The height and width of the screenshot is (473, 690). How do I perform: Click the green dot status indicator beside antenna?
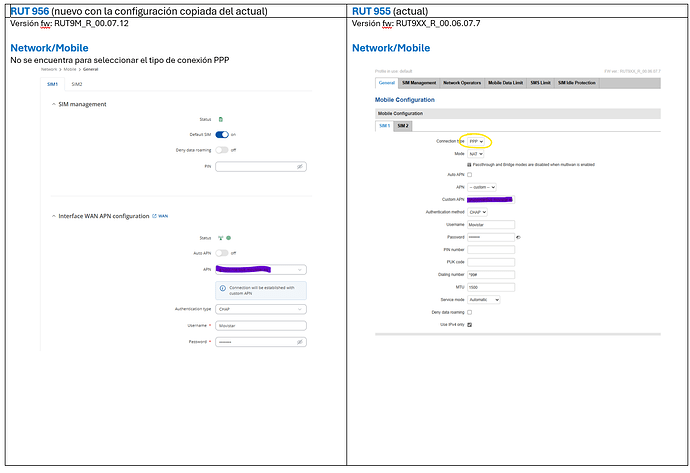(228, 238)
